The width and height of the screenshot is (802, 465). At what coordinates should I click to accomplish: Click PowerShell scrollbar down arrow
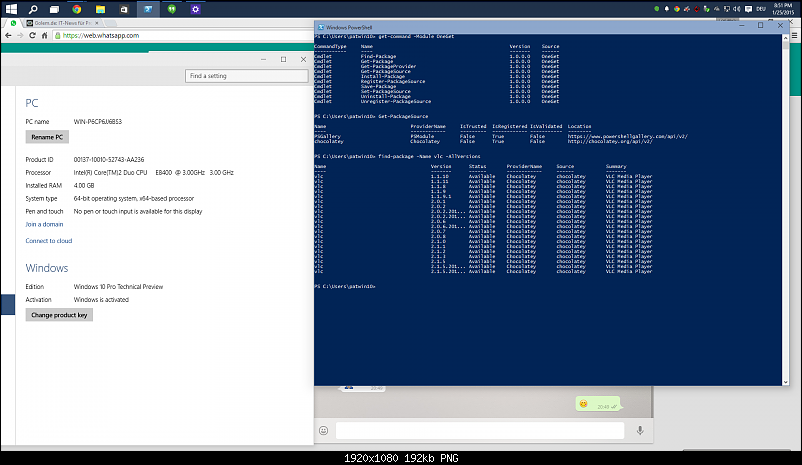786,382
